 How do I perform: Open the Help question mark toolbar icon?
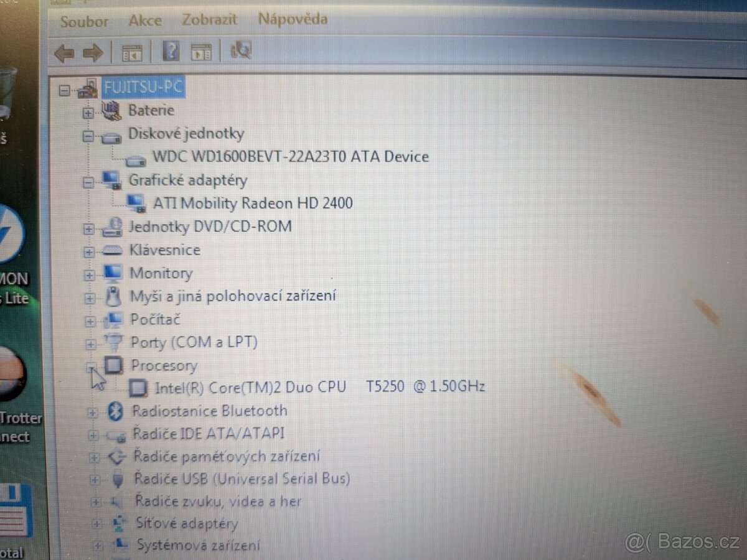(171, 51)
